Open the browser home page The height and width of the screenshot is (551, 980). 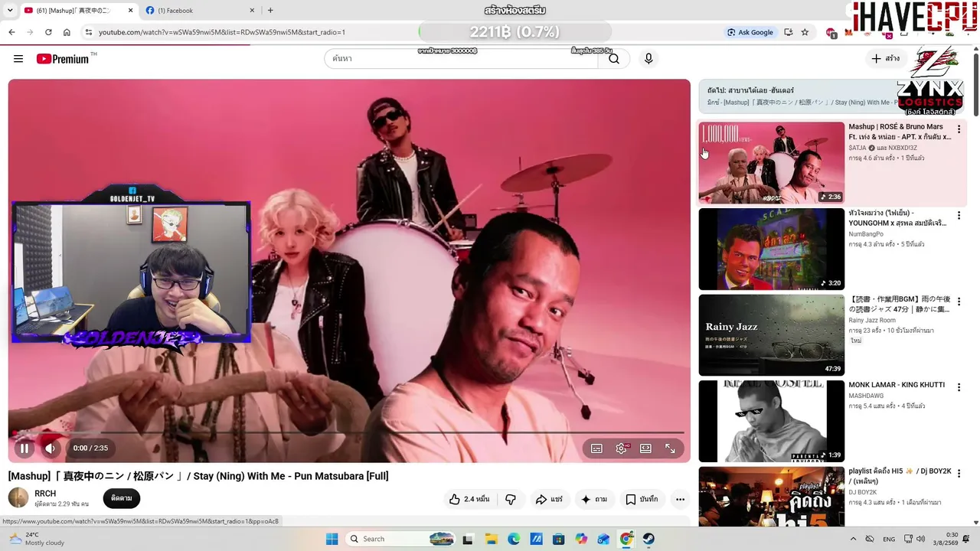point(67,32)
